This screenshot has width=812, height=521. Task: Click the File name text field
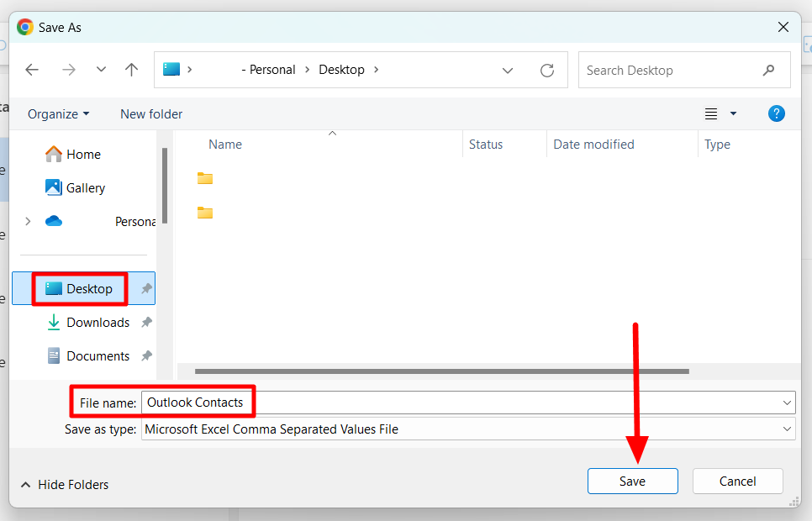[x=468, y=403]
